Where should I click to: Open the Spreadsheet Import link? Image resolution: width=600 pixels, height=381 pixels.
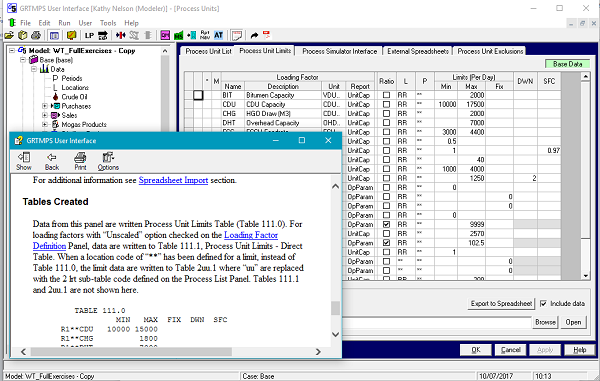173,180
